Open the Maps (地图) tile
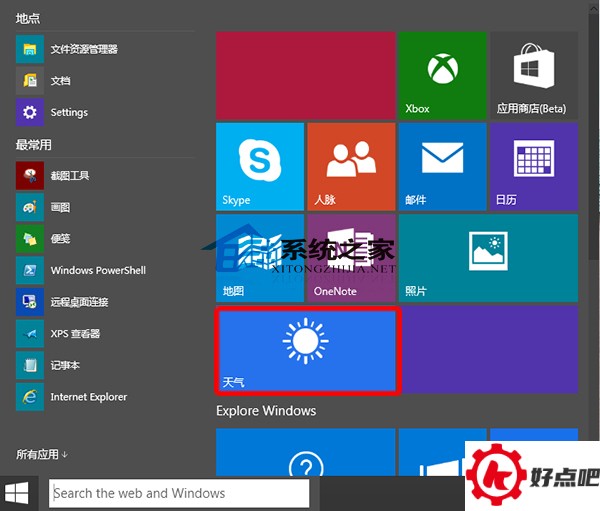Viewport: 600px width, 511px height. point(260,258)
